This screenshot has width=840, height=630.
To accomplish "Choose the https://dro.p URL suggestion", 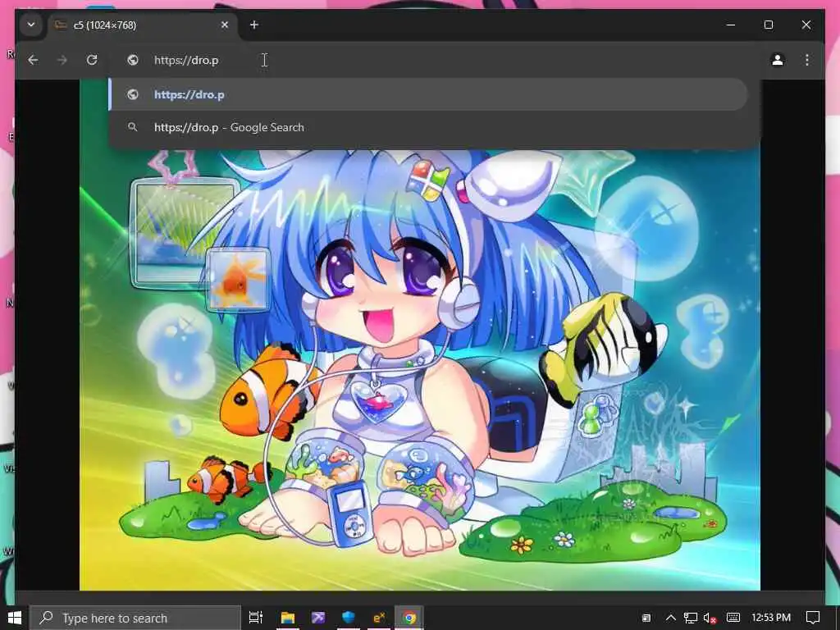I will click(428, 95).
